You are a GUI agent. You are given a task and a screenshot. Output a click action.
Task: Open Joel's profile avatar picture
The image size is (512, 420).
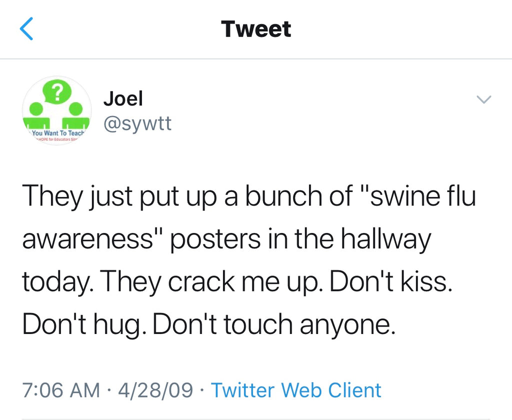pos(56,110)
